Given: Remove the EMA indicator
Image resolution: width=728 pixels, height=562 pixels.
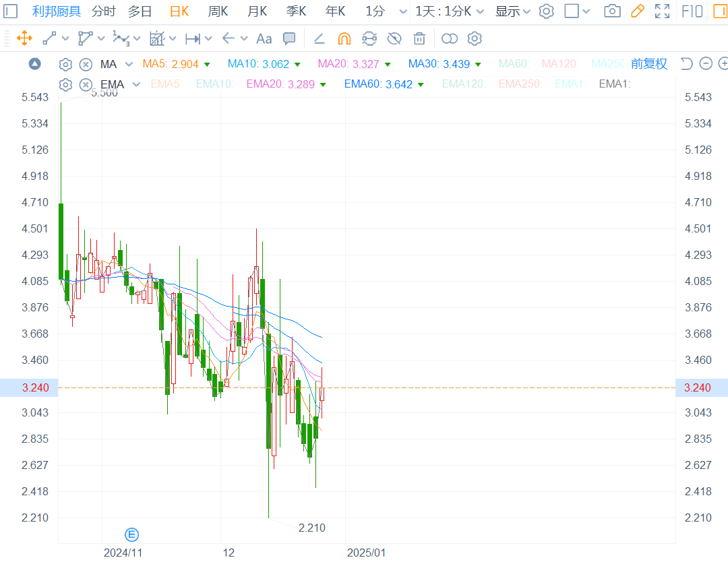Looking at the screenshot, I should [x=86, y=84].
